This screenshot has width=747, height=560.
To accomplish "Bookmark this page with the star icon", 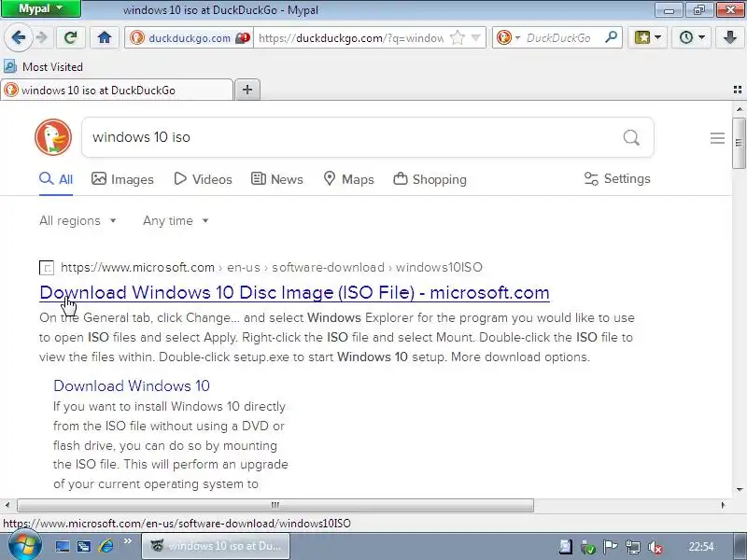I will [458, 37].
